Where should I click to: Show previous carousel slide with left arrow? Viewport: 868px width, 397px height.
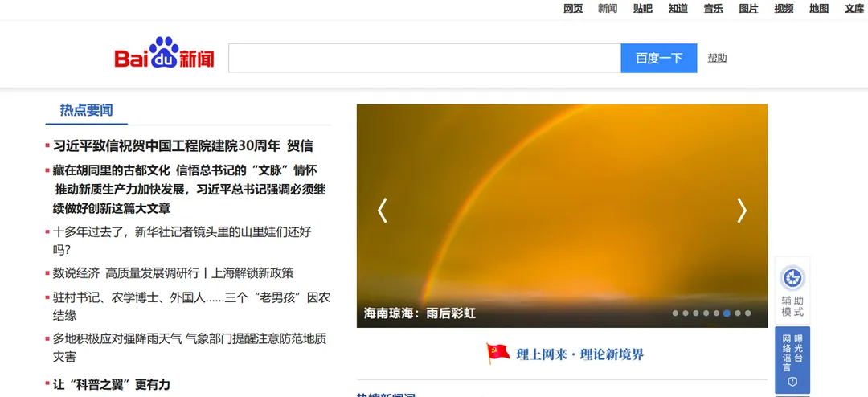(382, 211)
